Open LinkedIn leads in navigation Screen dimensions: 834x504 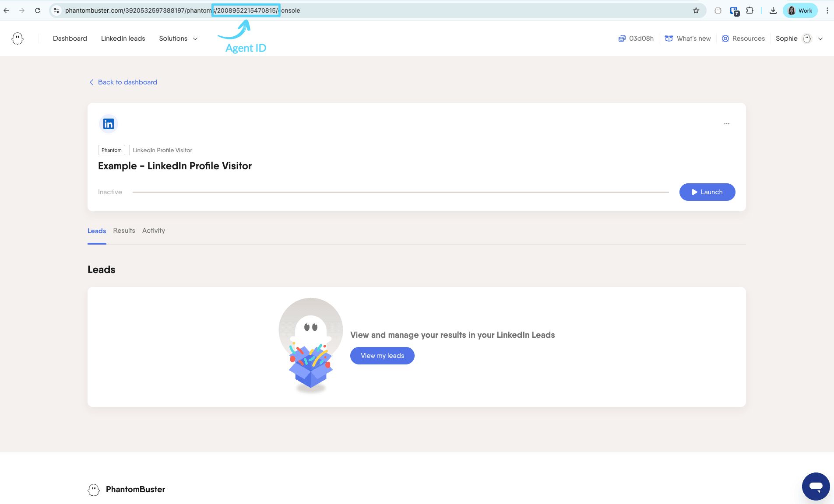coord(123,38)
